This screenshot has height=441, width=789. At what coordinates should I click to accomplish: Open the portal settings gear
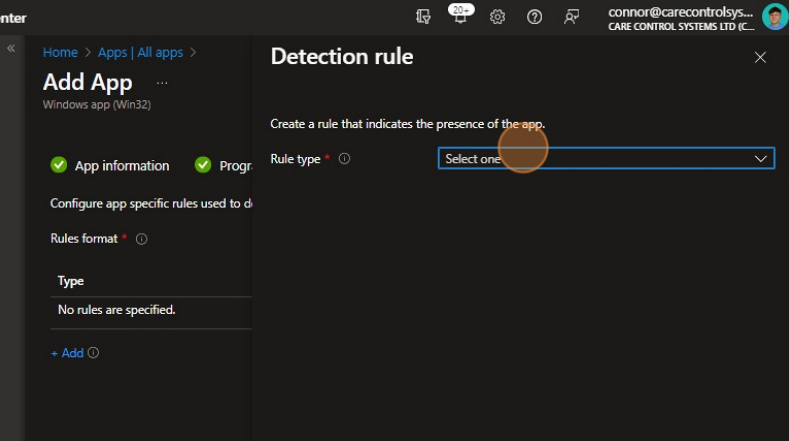[x=497, y=17]
